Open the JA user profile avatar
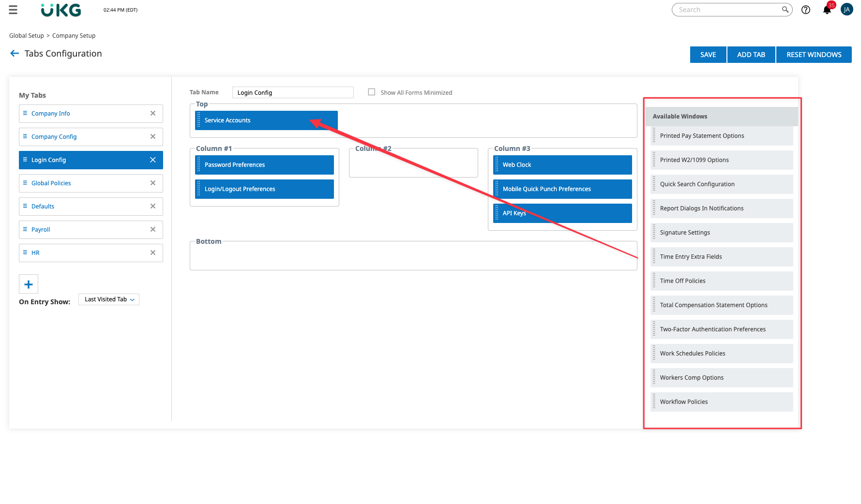This screenshot has width=861, height=504. (847, 10)
